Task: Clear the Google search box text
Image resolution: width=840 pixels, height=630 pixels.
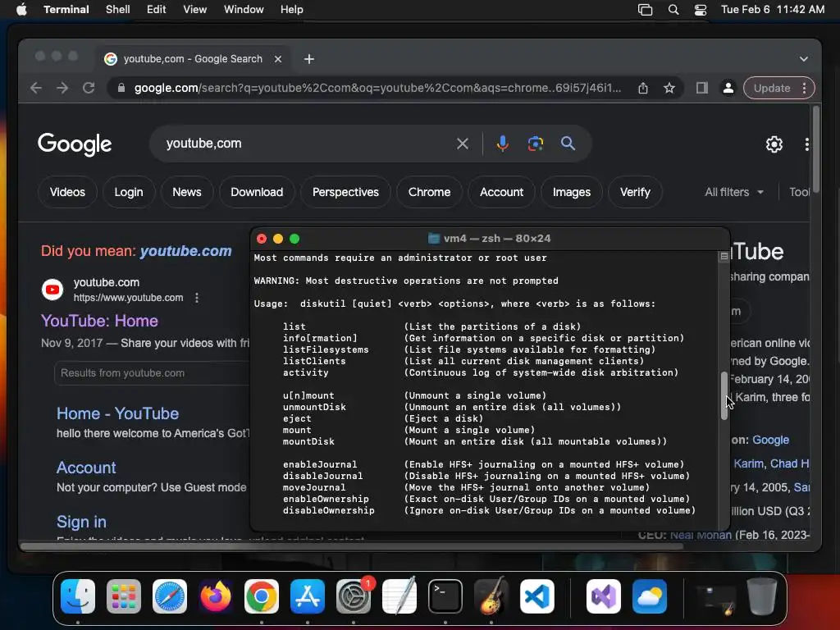Action: pyautogui.click(x=463, y=144)
